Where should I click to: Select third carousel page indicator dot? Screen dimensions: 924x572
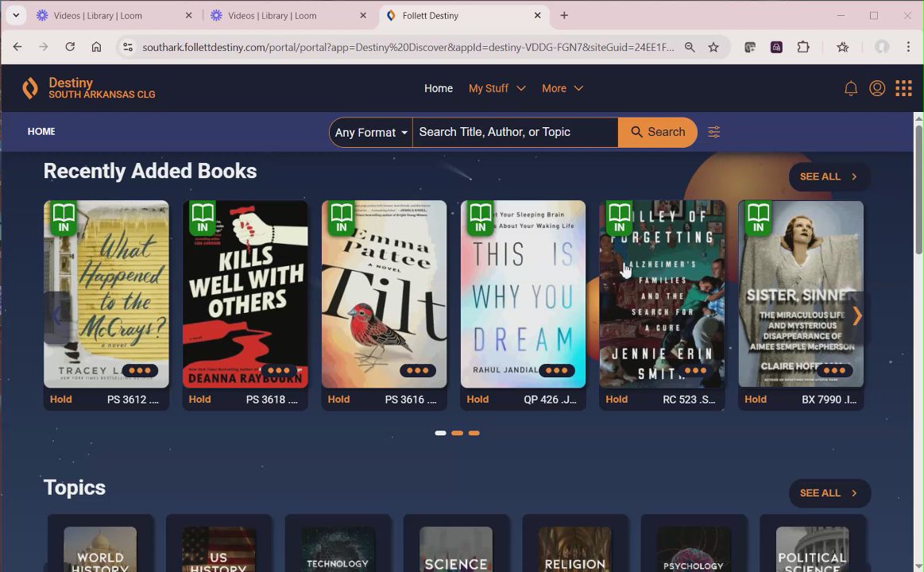(x=474, y=433)
